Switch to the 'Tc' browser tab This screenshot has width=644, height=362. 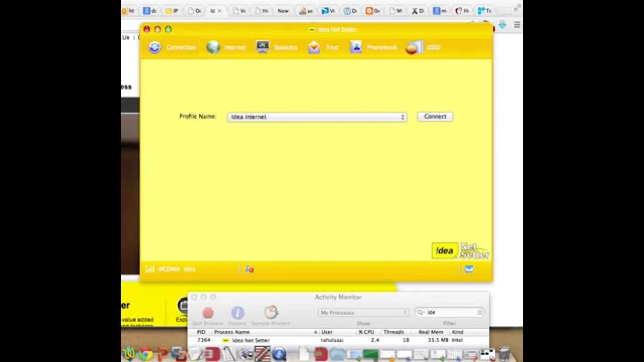click(x=485, y=11)
